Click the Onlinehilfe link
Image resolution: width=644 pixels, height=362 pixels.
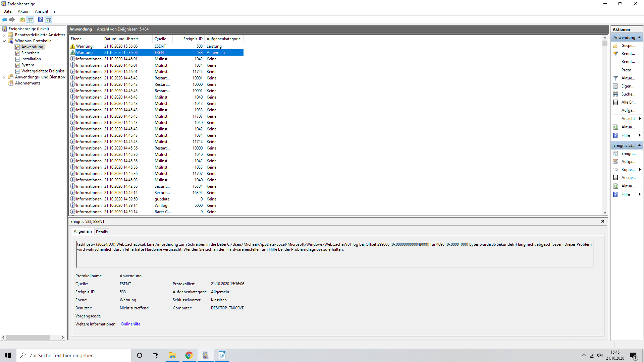point(130,324)
